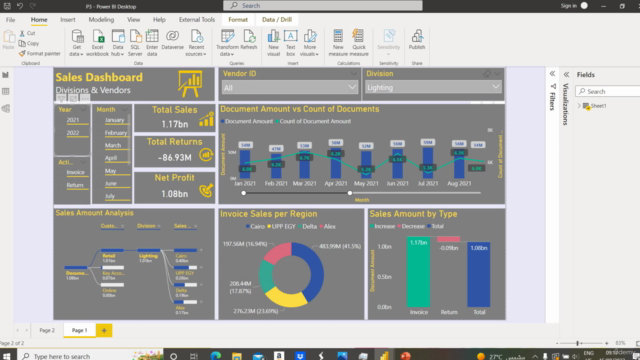Open the Division Lighting dropdown
640x360 pixels.
[433, 87]
